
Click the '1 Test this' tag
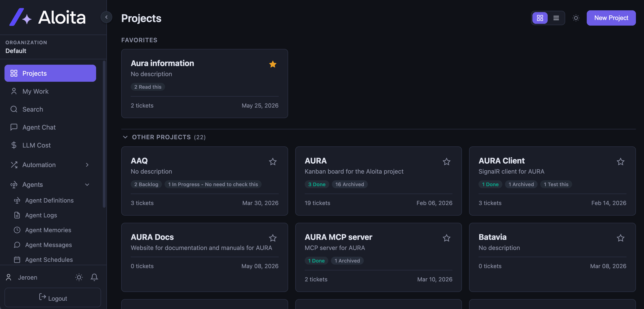556,185
